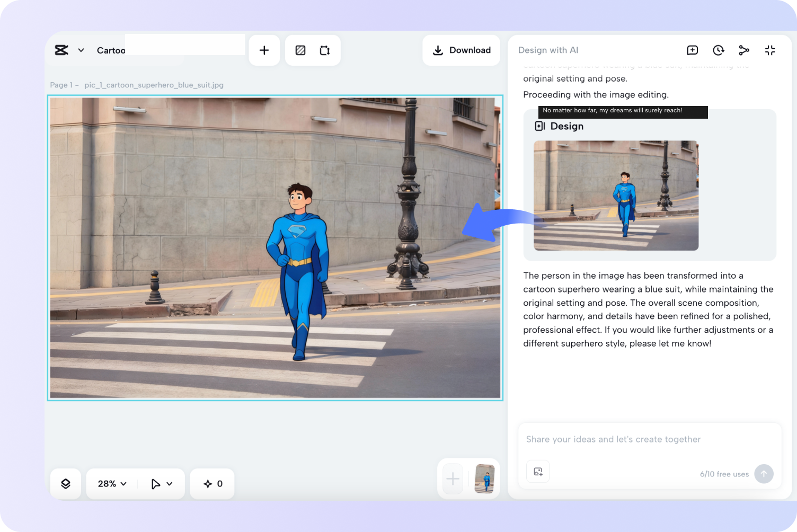This screenshot has width=797, height=532.
Task: Click the upload image icon in chat
Action: (538, 472)
